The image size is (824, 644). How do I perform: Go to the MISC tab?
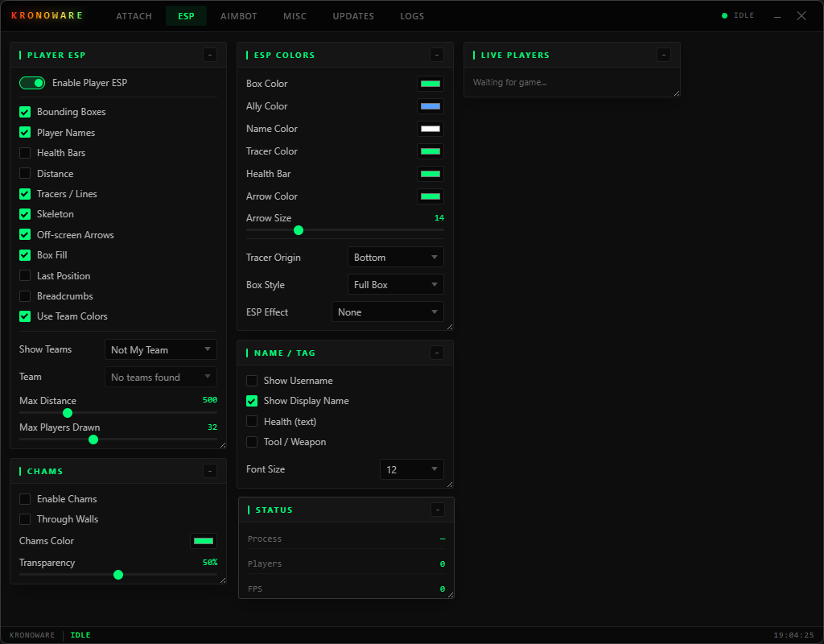[x=295, y=16]
